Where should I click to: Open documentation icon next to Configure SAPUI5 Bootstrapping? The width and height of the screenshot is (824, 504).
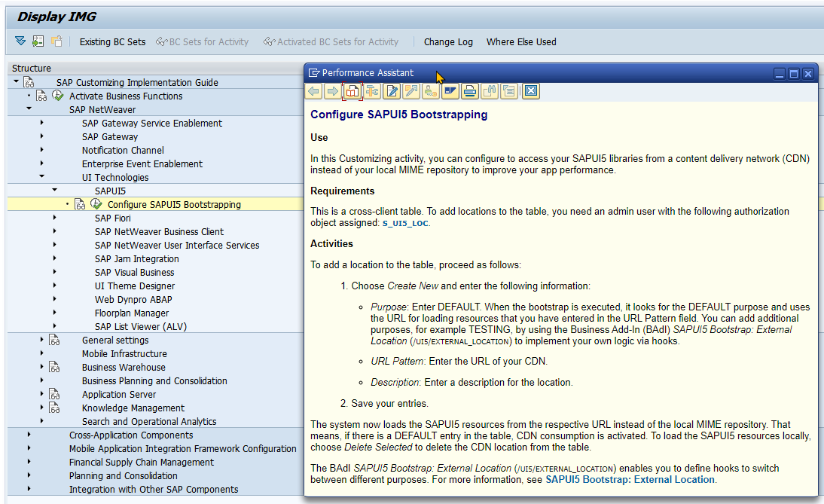pos(79,203)
